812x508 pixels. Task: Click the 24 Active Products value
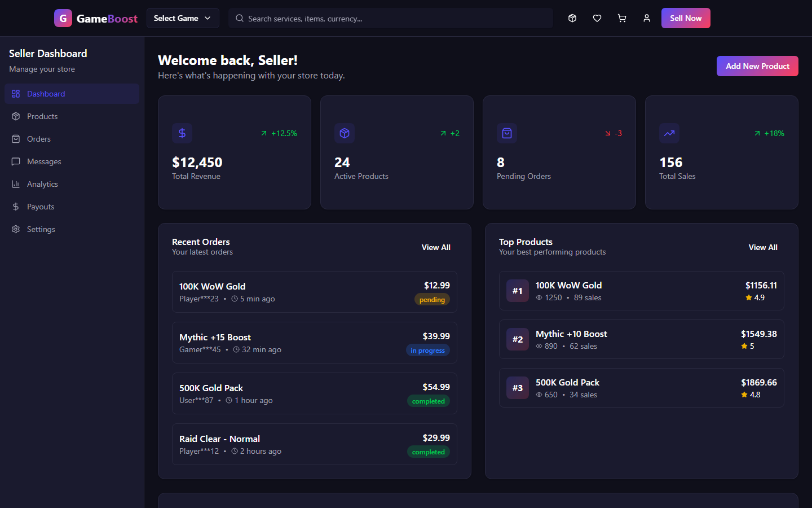[342, 163]
